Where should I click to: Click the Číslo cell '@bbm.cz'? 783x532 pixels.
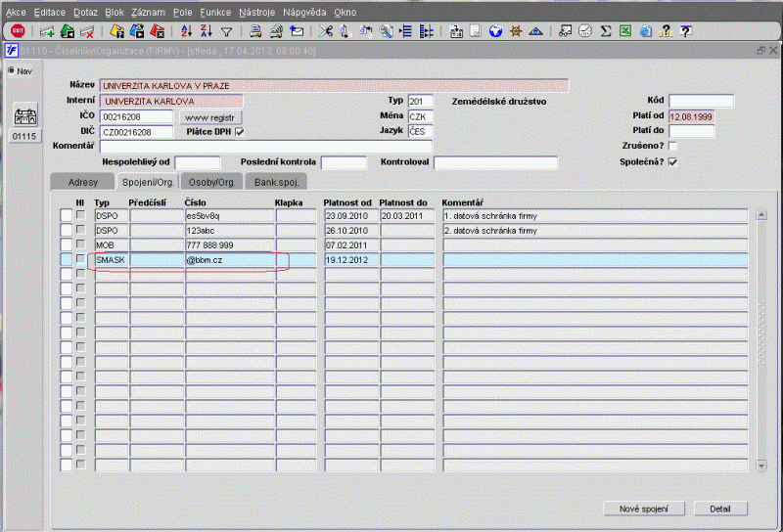[230, 259]
